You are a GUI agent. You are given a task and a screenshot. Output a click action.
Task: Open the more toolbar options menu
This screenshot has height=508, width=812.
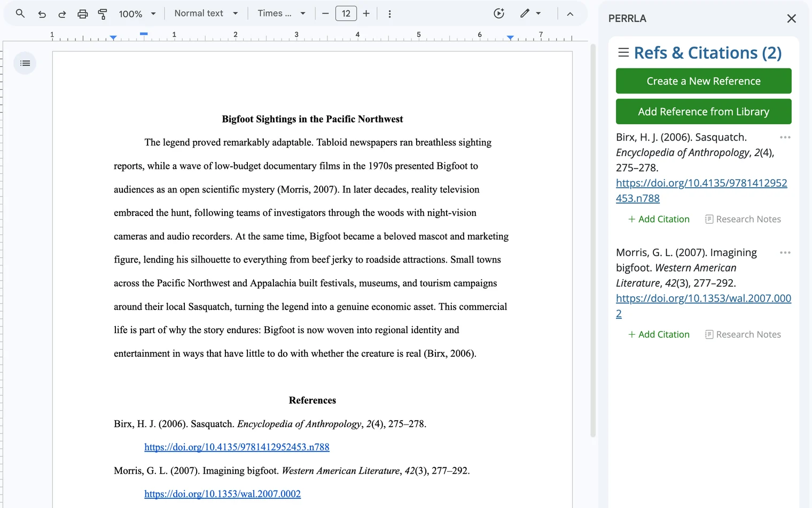click(390, 14)
